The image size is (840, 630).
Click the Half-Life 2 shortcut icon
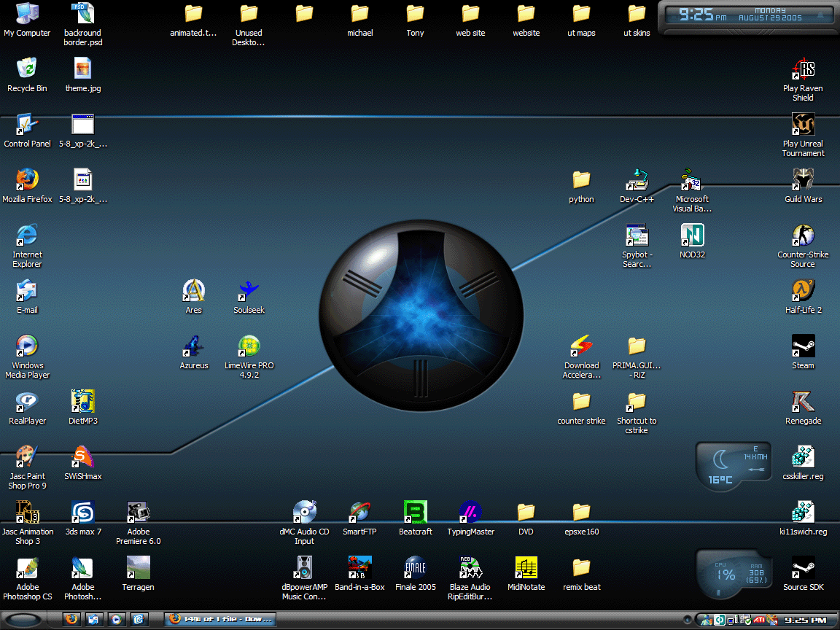pos(803,290)
